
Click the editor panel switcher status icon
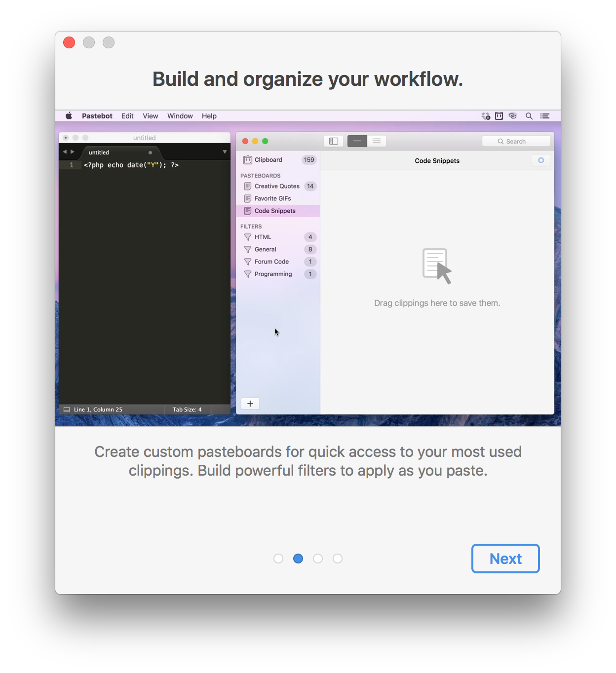[67, 410]
